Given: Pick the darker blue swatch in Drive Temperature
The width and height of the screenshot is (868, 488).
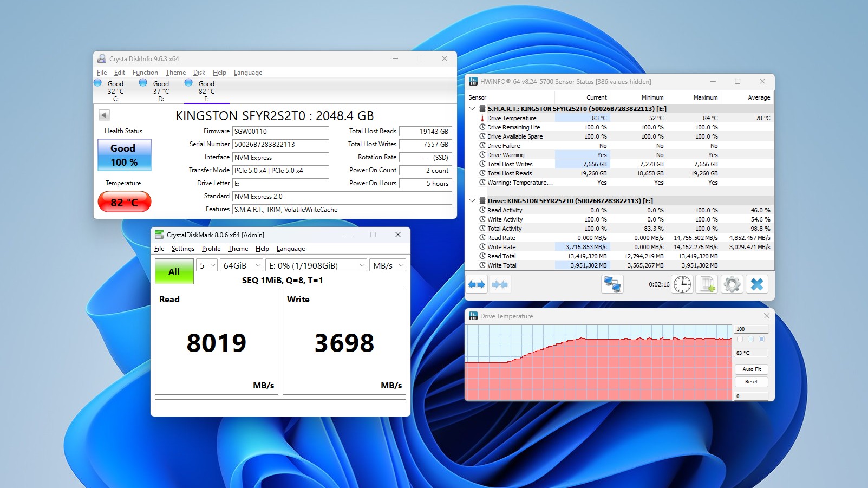Looking at the screenshot, I should [761, 339].
